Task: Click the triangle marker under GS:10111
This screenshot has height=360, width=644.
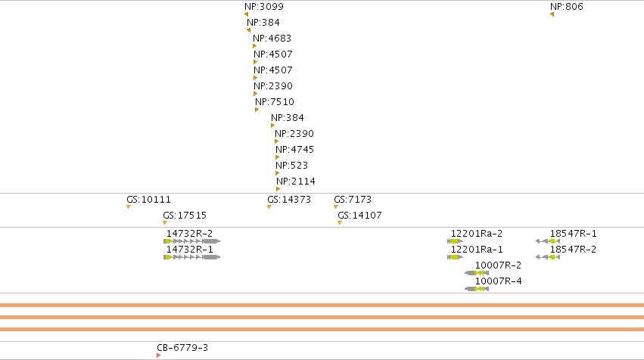Action: (x=129, y=207)
